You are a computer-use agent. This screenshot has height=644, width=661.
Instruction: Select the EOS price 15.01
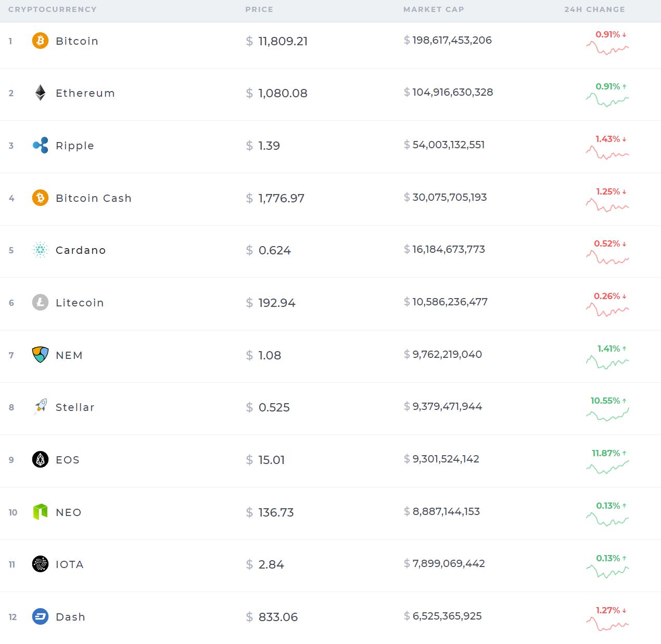pyautogui.click(x=272, y=460)
